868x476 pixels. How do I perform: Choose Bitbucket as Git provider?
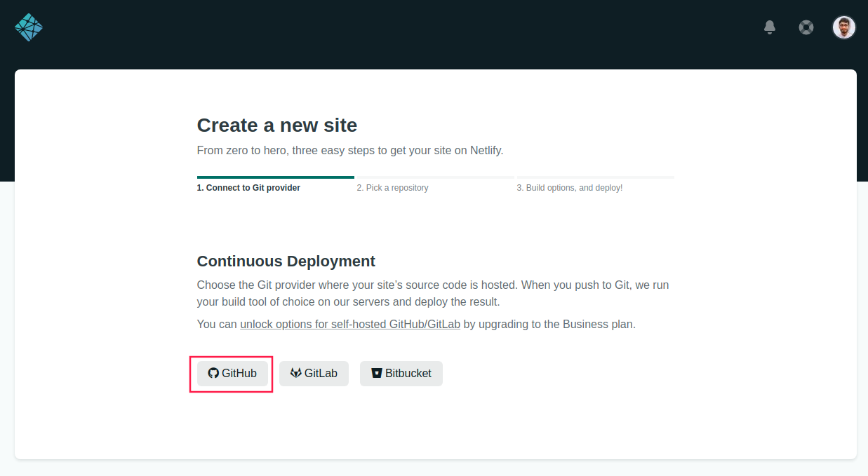tap(401, 373)
